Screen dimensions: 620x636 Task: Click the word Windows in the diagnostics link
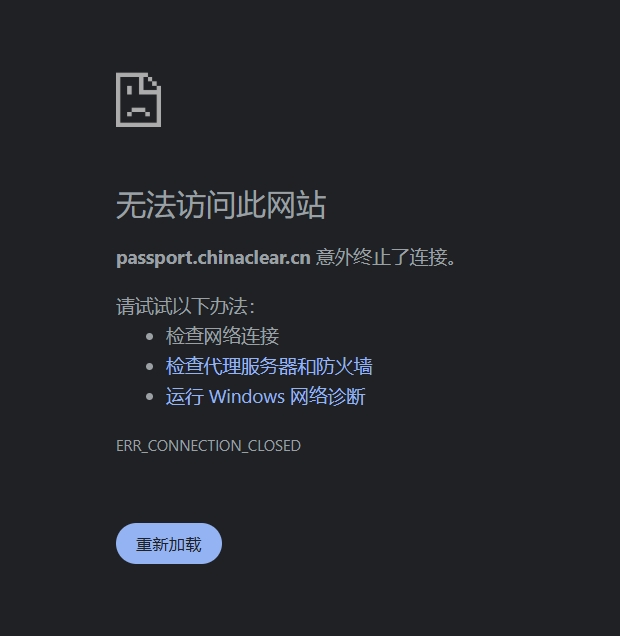[x=247, y=396]
